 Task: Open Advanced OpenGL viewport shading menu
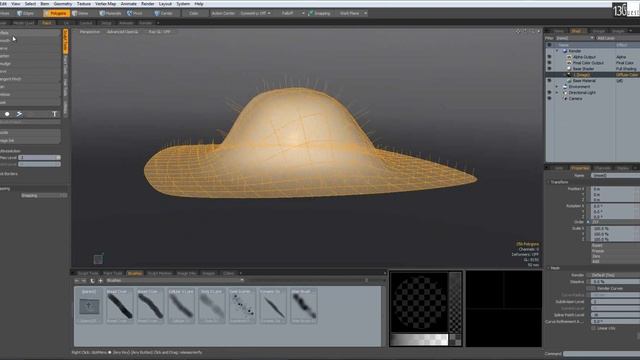pyautogui.click(x=122, y=31)
